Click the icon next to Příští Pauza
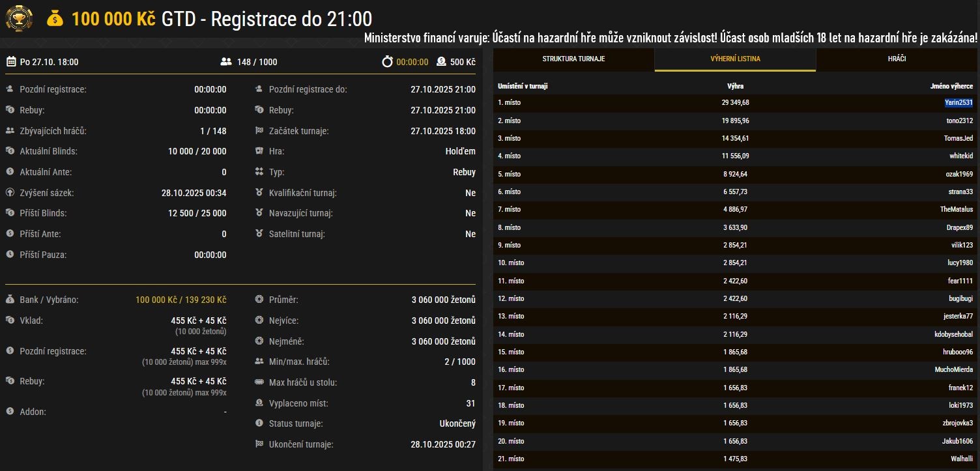The height and width of the screenshot is (471, 980). pyautogui.click(x=10, y=255)
